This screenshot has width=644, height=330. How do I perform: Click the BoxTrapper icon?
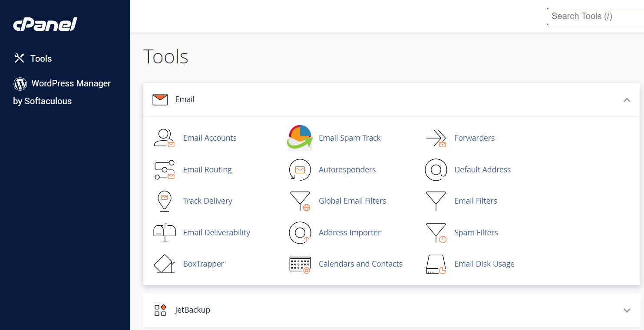pyautogui.click(x=164, y=264)
